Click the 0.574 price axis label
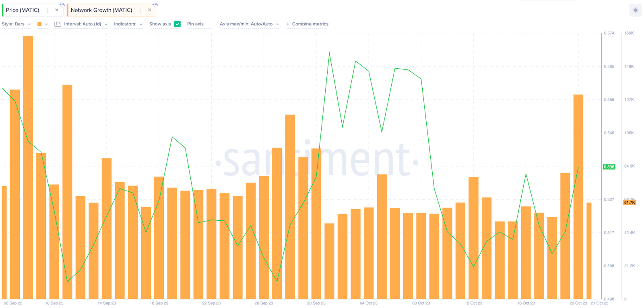 (x=609, y=33)
